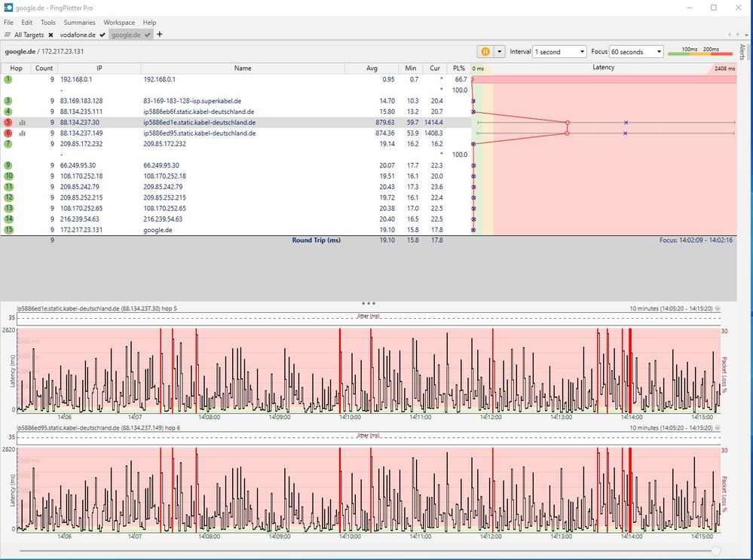Close the All Targets tab with X
Viewport: 753px width, 560px height.
(51, 35)
